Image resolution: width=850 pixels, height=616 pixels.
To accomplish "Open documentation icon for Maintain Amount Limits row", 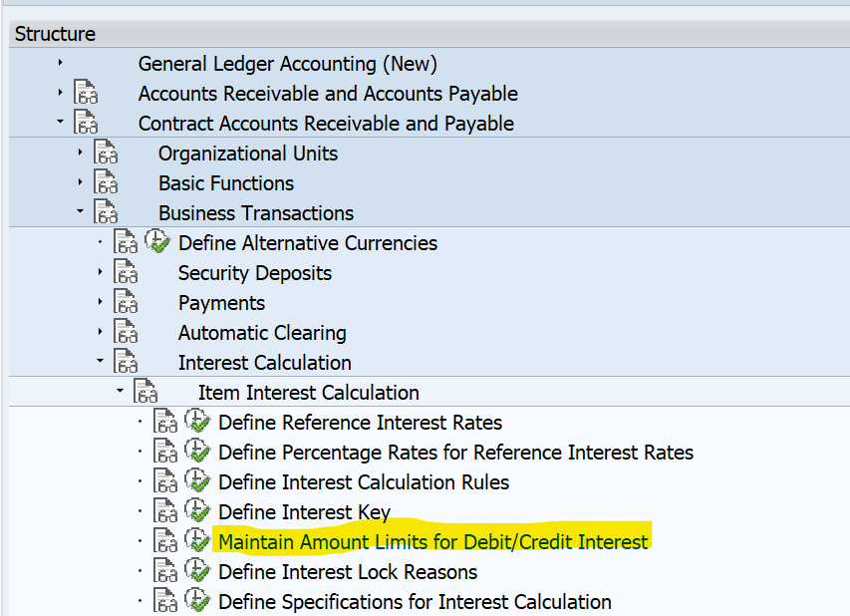I will [165, 539].
